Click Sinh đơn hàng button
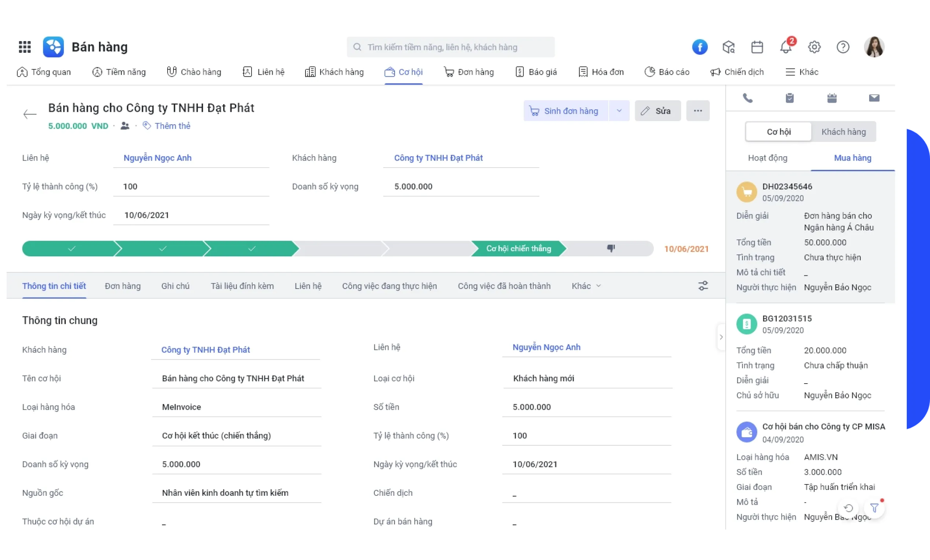 point(565,110)
